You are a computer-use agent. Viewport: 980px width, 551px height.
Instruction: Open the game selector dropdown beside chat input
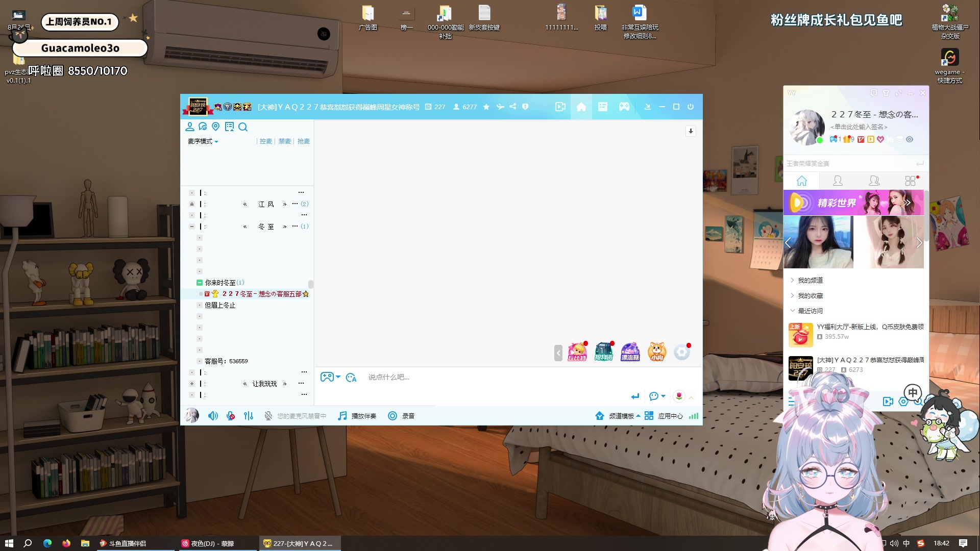point(331,377)
